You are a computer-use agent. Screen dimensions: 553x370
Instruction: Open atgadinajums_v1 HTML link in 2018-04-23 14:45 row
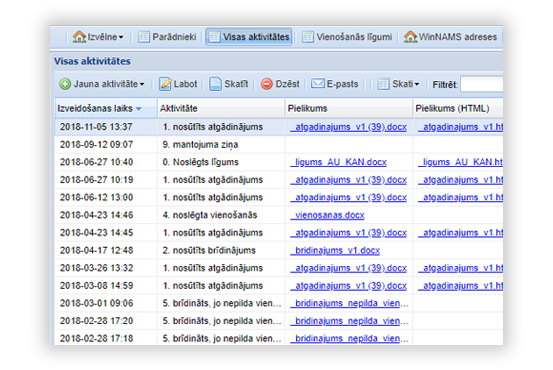[461, 233]
